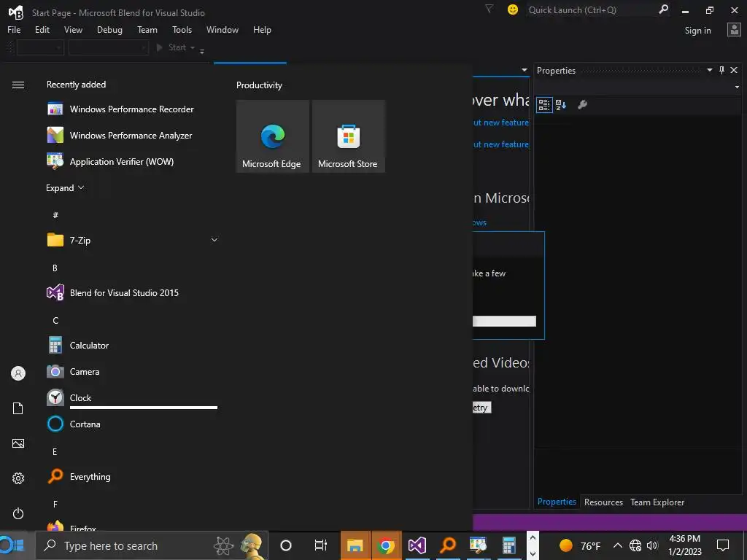Viewport: 747px width, 560px height.
Task: Expand the Recently added list
Action: point(65,188)
